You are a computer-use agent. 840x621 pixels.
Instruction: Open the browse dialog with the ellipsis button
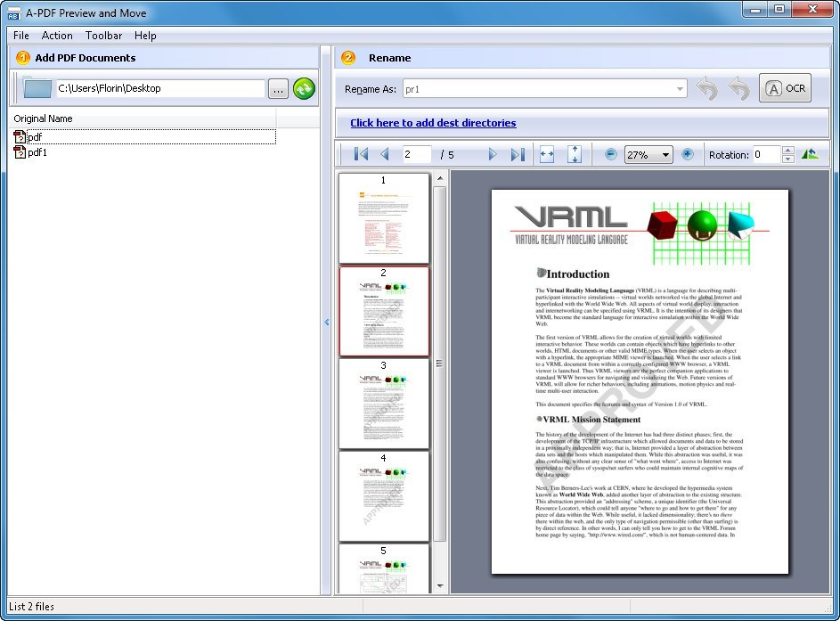(x=278, y=87)
